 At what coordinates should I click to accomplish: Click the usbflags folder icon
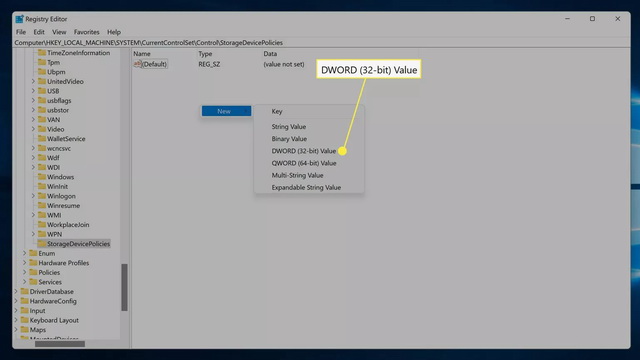(x=42, y=100)
